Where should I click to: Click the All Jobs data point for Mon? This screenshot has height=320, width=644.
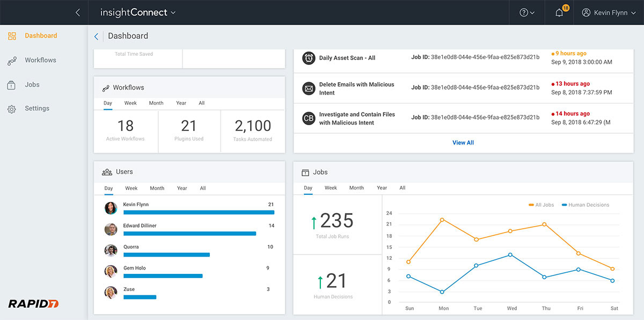(442, 220)
